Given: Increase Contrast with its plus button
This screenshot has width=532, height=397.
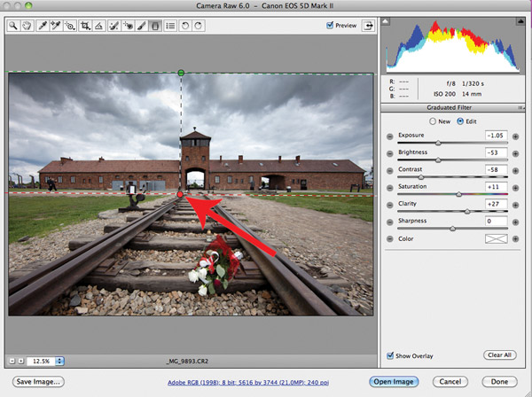Looking at the screenshot, I should 515,171.
